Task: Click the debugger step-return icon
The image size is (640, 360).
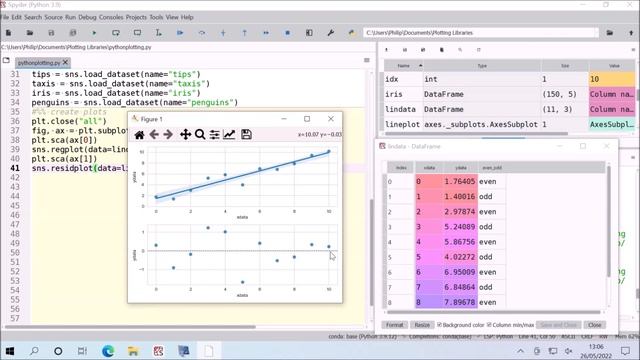Action: (244, 33)
